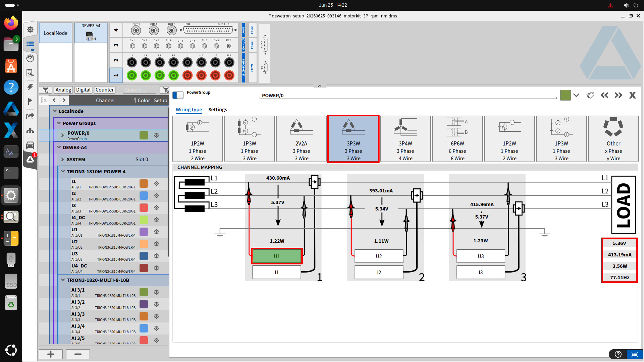Select the 6P6W 6 Phase 6 Wire wiring
This screenshot has width=644, height=362.
458,139
